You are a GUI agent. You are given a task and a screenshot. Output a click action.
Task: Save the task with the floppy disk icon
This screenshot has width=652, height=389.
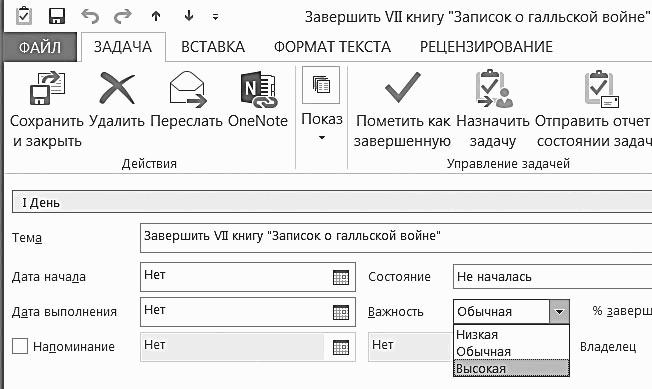pyautogui.click(x=57, y=16)
